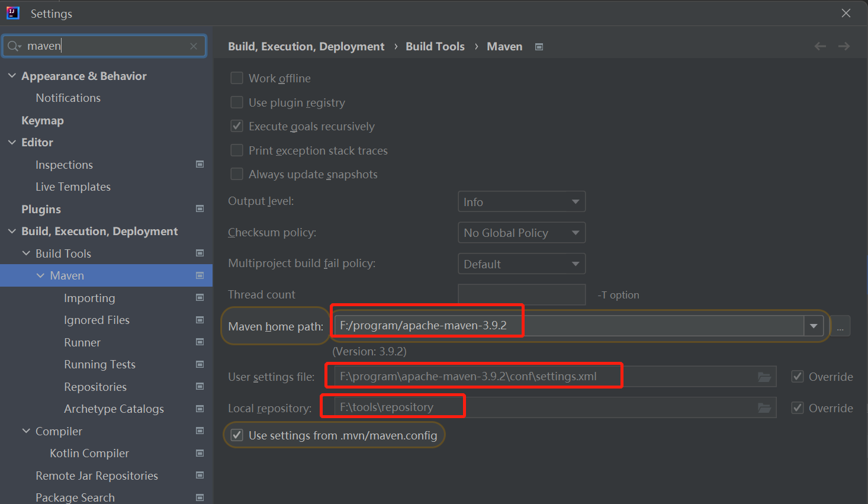The width and height of the screenshot is (868, 504).
Task: Click project icon on Compiler row
Action: [x=200, y=431]
